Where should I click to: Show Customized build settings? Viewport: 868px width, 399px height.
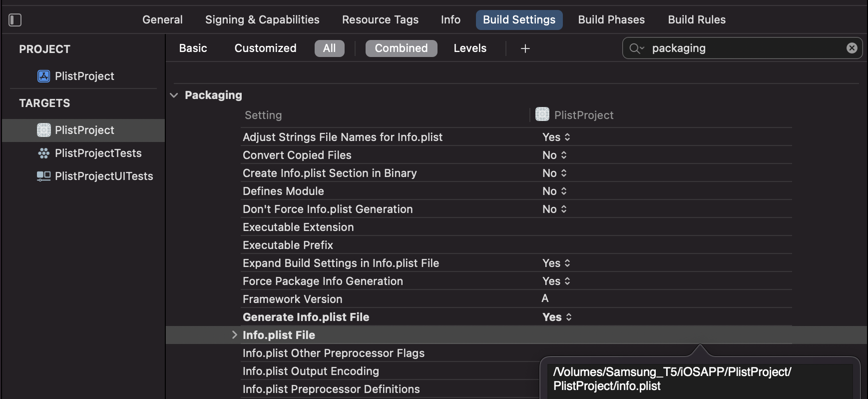(x=265, y=48)
